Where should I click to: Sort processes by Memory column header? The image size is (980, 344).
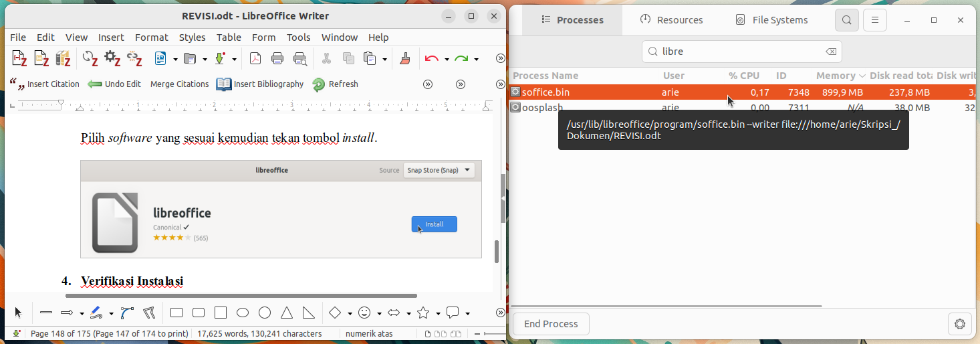pyautogui.click(x=840, y=76)
